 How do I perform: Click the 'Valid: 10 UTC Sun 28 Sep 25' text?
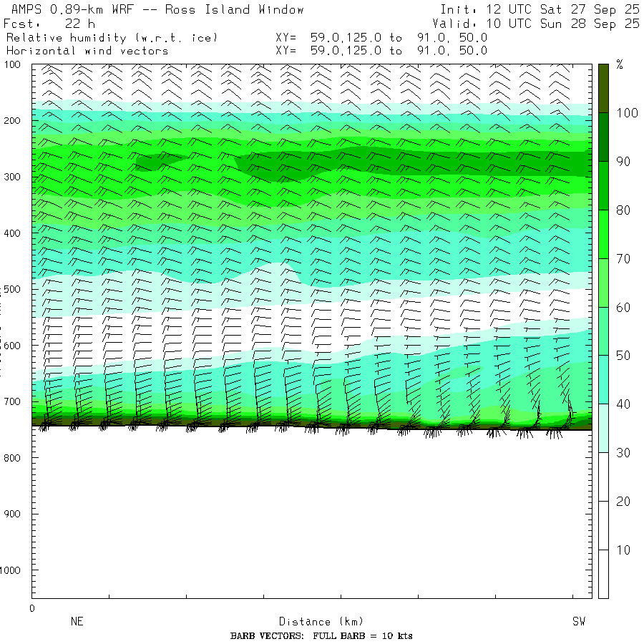pos(536,24)
